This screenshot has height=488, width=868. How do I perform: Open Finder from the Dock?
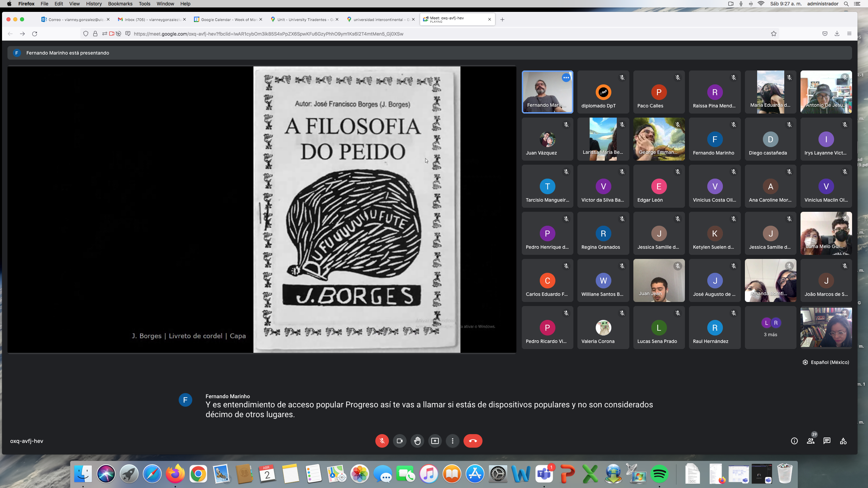point(83,473)
